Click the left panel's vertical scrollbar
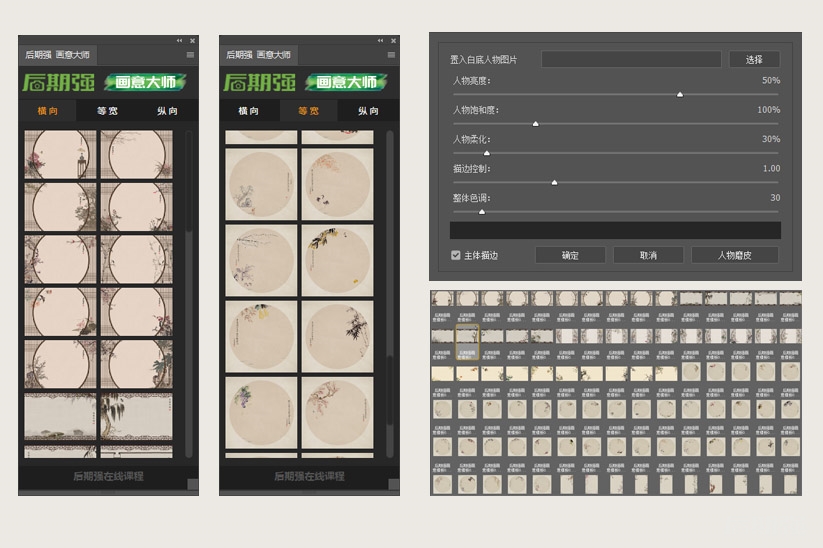823x548 pixels. [189, 181]
